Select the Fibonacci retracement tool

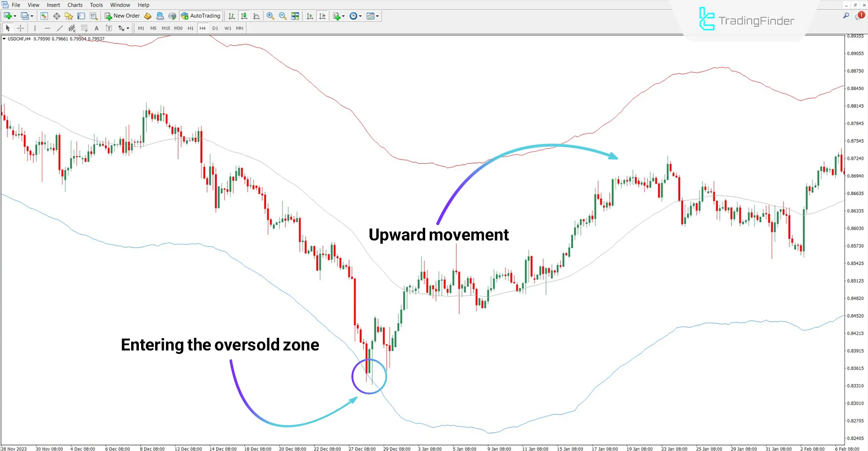click(x=84, y=28)
